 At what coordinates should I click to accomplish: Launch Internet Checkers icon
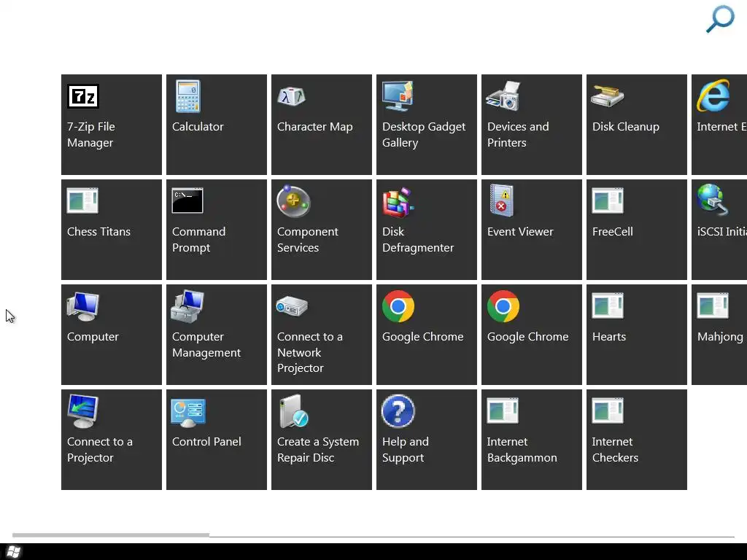608,411
